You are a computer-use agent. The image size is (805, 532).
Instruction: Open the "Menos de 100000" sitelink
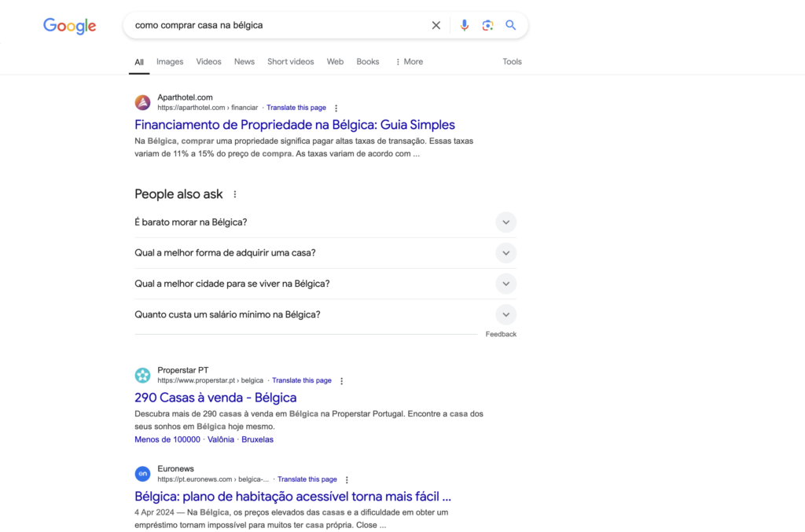click(167, 439)
